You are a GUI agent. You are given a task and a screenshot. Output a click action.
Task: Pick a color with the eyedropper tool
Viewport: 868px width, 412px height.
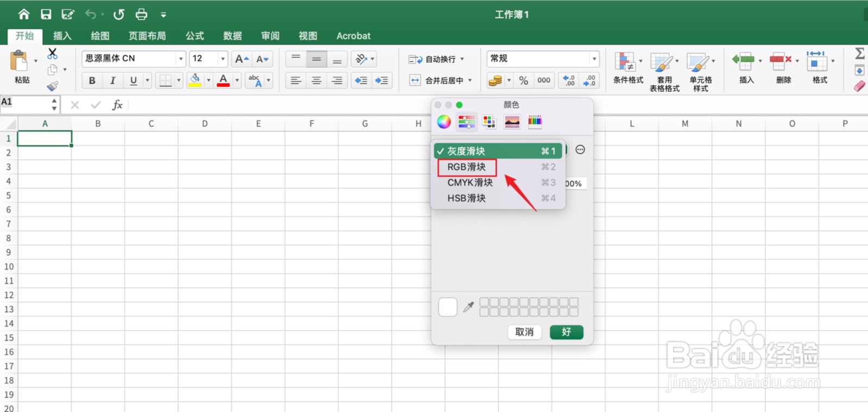[x=468, y=307]
